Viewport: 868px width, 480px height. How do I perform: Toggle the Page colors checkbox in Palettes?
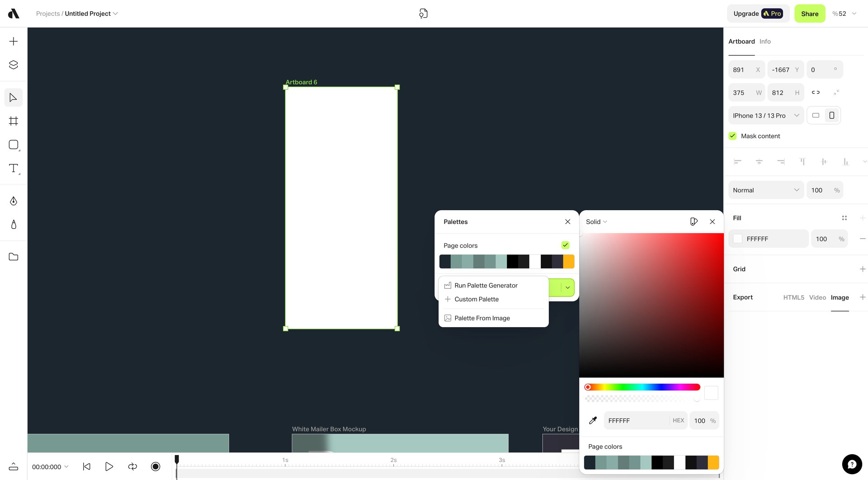point(565,245)
